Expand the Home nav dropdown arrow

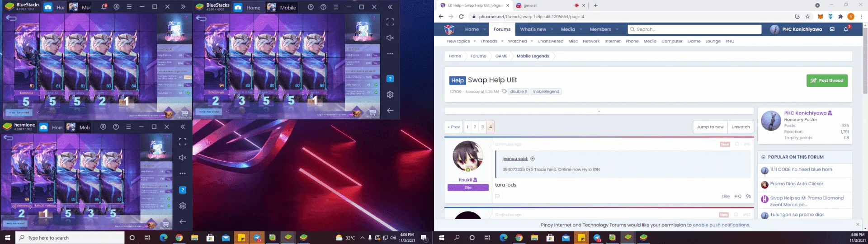484,29
